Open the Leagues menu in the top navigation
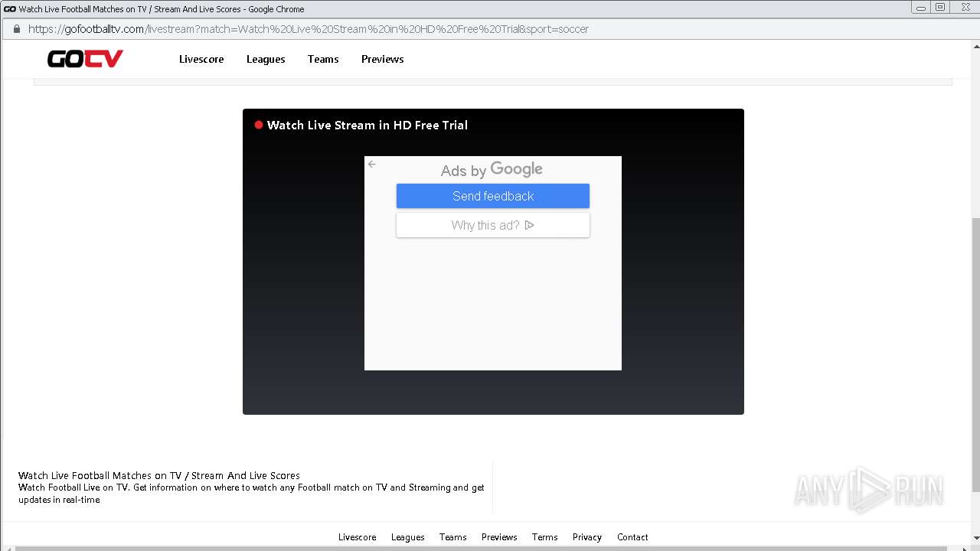This screenshot has width=980, height=551. point(266,59)
